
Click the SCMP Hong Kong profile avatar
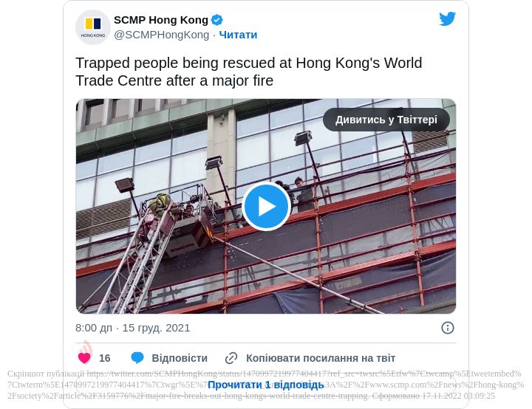coord(93,27)
